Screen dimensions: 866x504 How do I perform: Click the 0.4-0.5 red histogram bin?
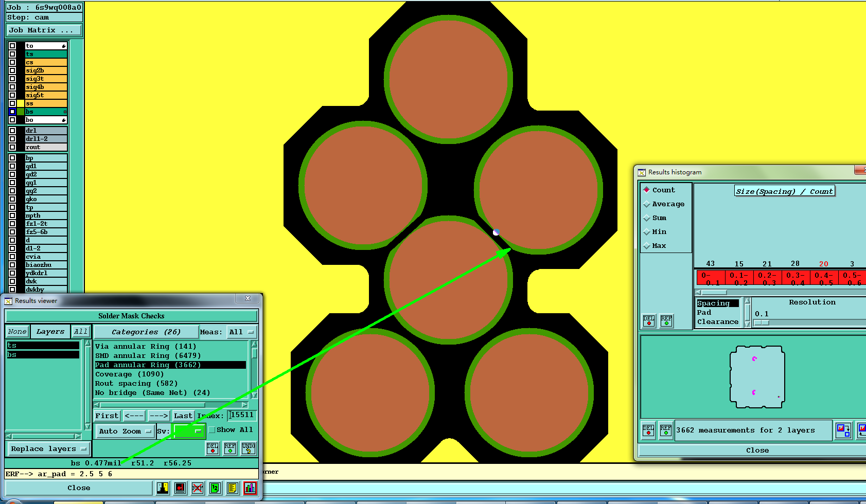point(823,278)
